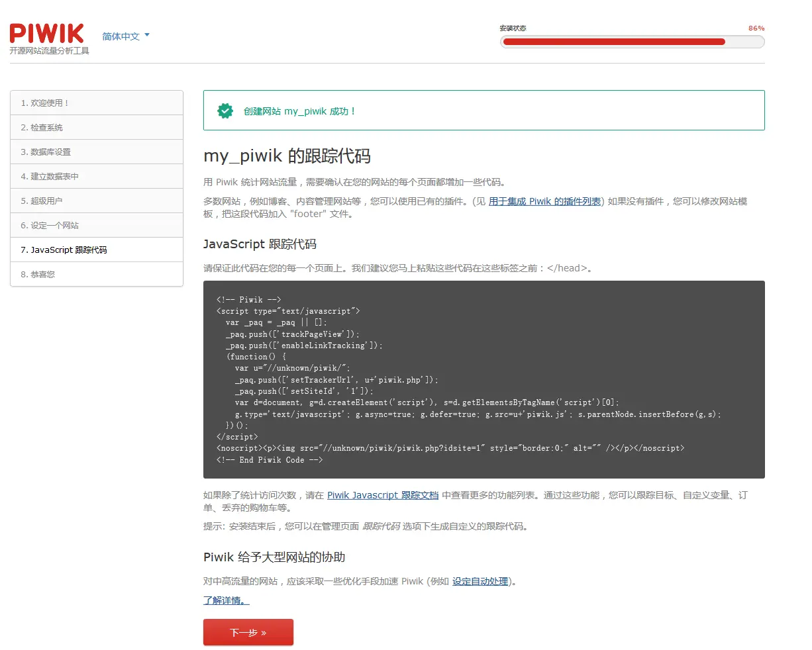This screenshot has width=812, height=650.
Task: Open the 简体中文 language dropdown
Action: (126, 36)
